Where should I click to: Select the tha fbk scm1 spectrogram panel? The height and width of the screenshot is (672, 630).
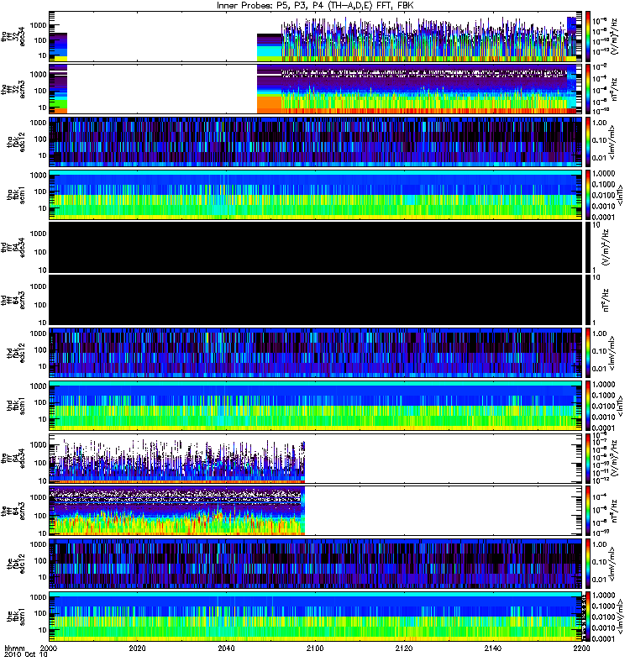[x=316, y=195]
